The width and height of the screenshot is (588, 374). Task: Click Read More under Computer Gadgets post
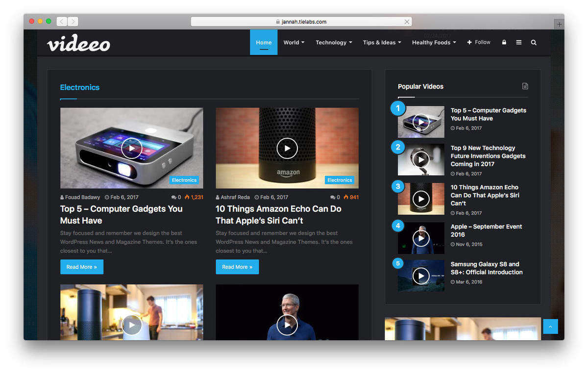[82, 267]
